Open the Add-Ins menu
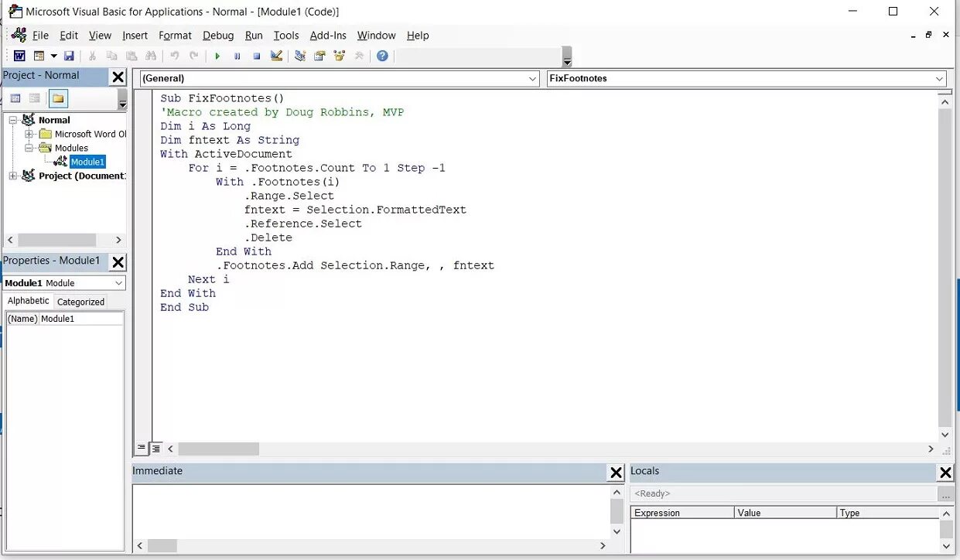 [x=328, y=35]
